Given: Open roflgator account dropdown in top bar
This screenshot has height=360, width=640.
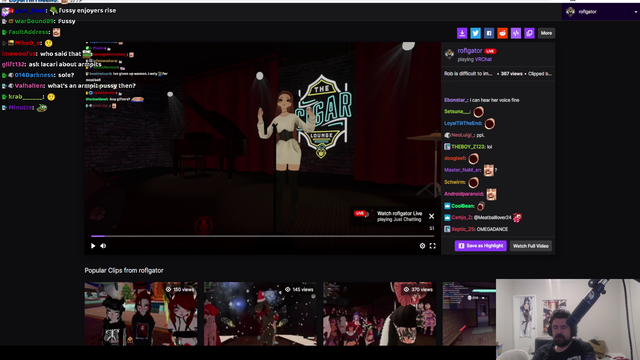Looking at the screenshot, I should 601,12.
